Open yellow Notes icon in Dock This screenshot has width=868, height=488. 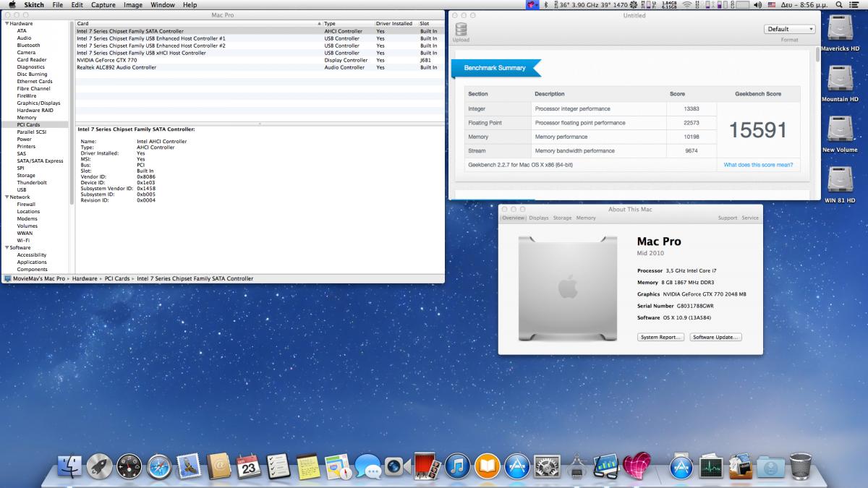pyautogui.click(x=308, y=467)
